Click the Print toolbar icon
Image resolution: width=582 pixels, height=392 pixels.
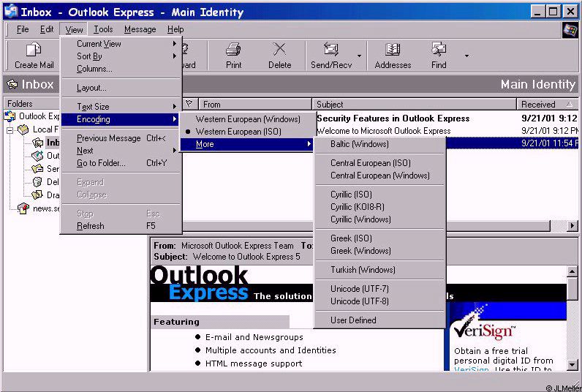click(x=233, y=50)
